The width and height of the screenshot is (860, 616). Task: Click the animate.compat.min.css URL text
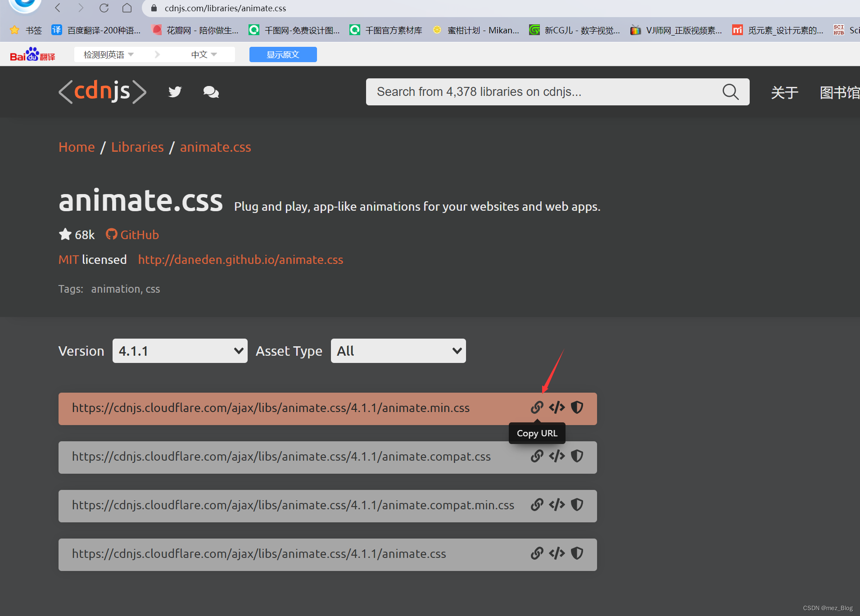click(293, 505)
